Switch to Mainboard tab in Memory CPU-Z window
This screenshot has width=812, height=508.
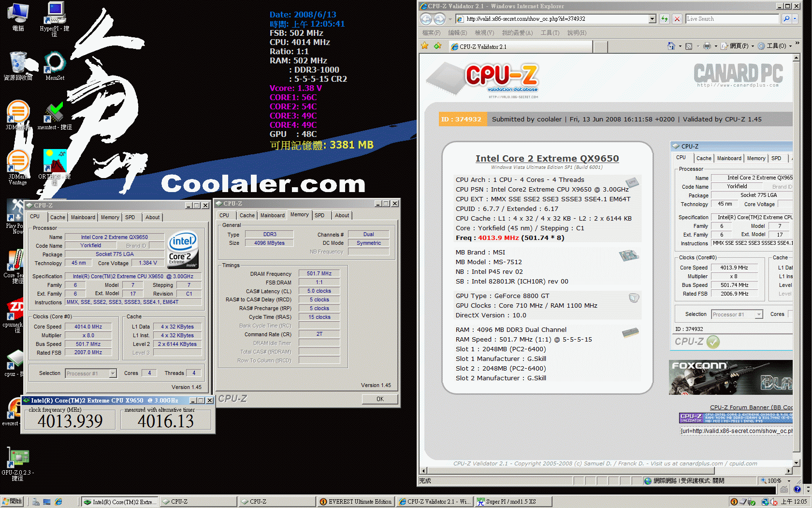tap(272, 215)
